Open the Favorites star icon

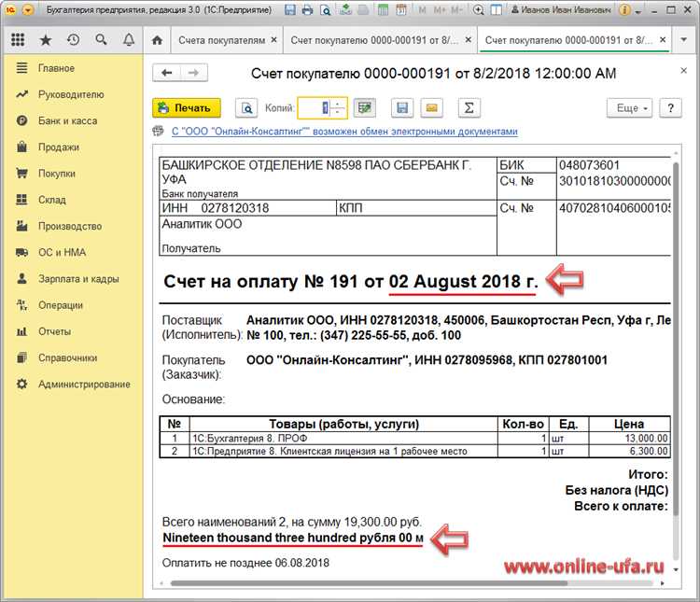click(x=46, y=40)
